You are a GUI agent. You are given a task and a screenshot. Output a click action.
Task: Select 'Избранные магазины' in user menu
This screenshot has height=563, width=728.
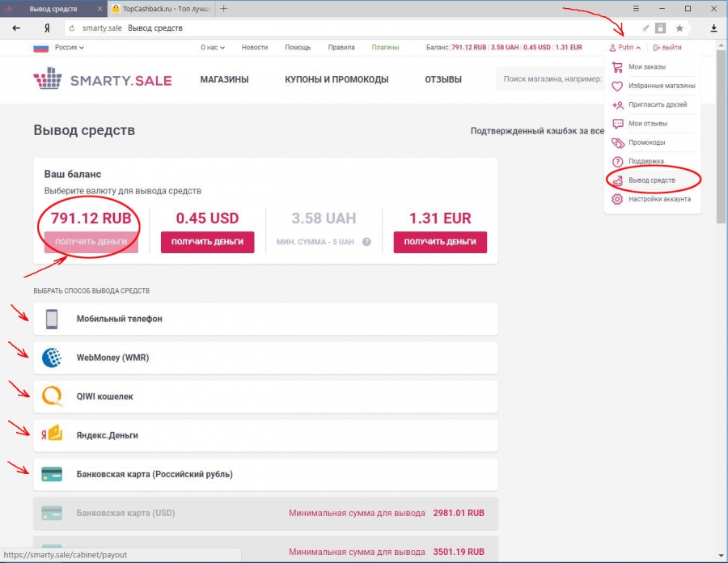point(662,86)
